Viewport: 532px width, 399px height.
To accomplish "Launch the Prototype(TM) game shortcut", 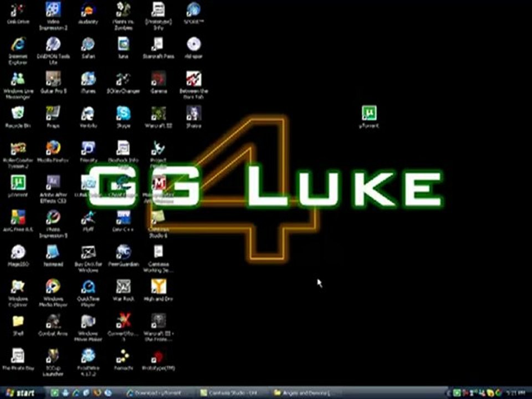I will (158, 360).
